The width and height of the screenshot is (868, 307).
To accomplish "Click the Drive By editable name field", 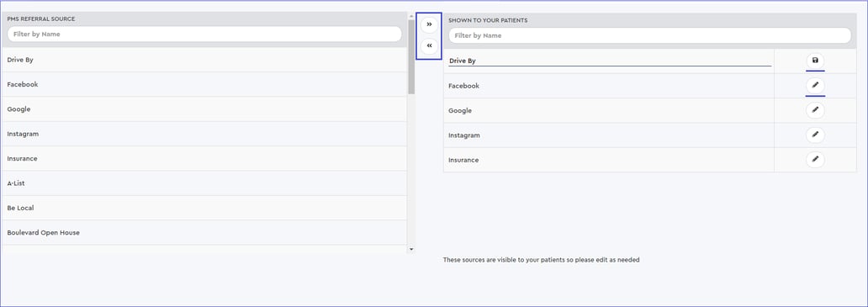I will click(x=610, y=61).
